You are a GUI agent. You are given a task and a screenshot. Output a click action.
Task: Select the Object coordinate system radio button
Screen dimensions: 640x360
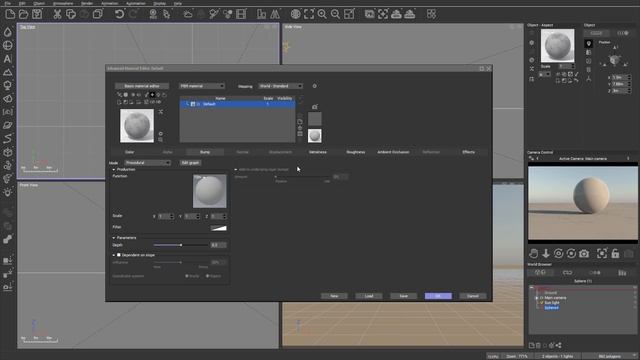207,276
